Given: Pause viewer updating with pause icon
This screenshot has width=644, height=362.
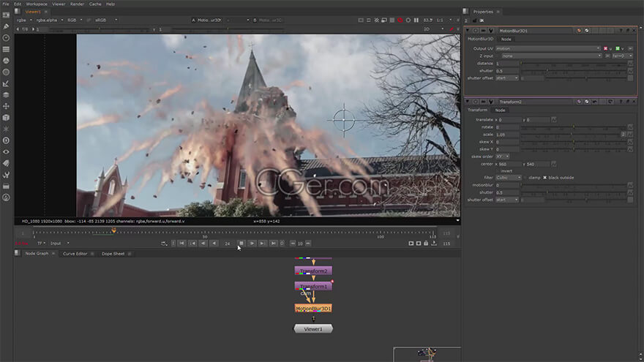Looking at the screenshot, I should [x=416, y=20].
